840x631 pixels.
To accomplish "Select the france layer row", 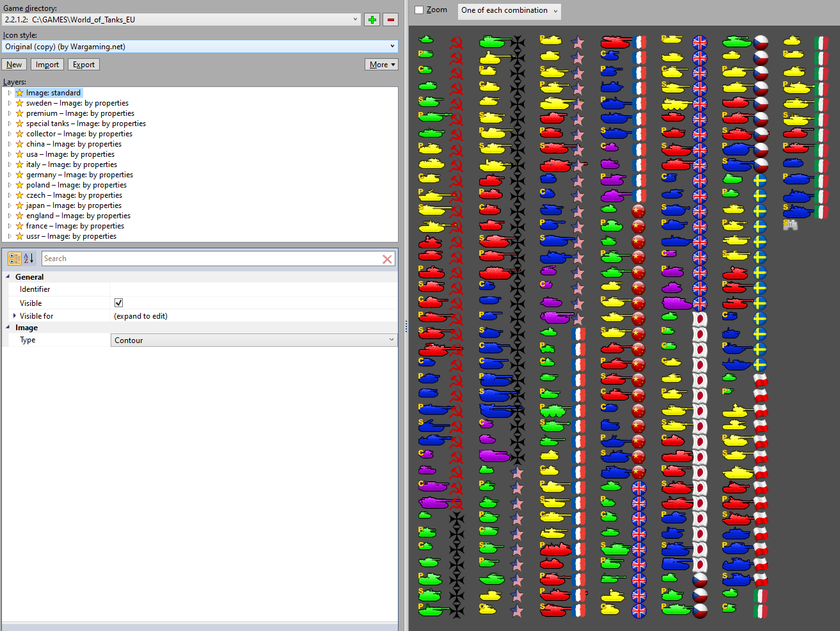I will [75, 226].
